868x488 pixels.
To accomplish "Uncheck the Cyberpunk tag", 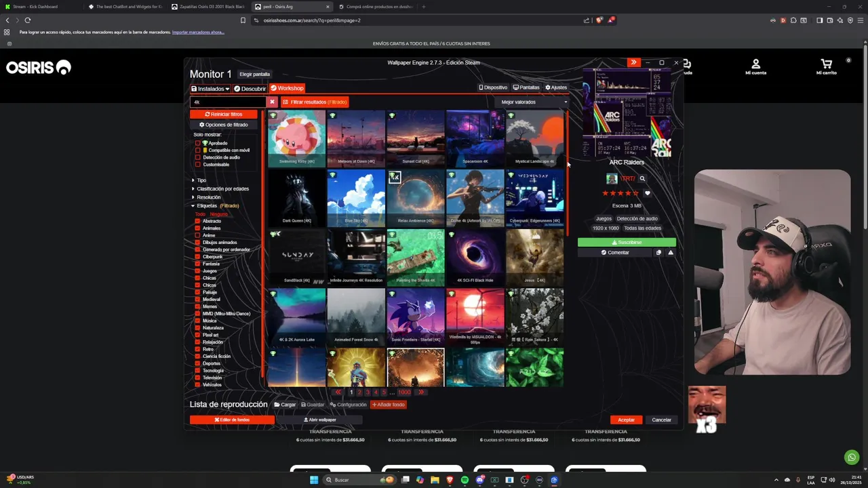I will pyautogui.click(x=198, y=257).
